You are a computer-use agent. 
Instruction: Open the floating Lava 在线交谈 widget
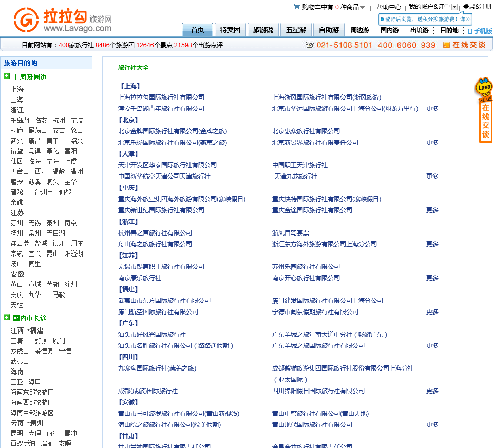coord(484,110)
